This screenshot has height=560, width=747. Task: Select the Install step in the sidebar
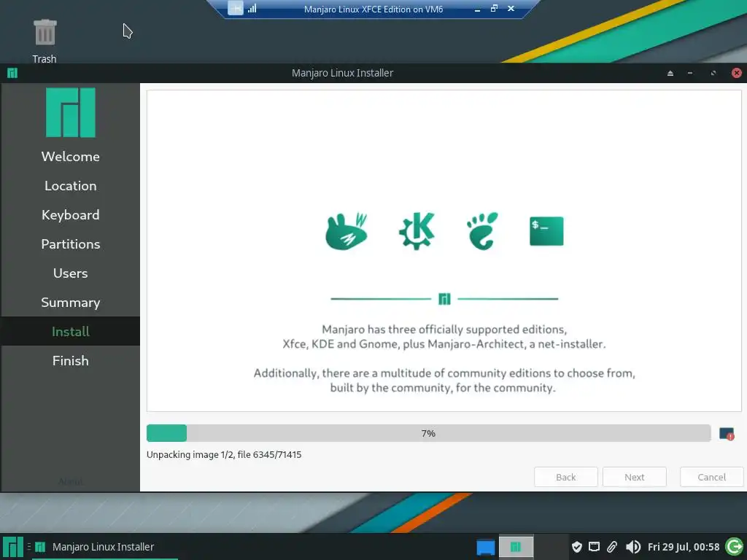(x=71, y=332)
